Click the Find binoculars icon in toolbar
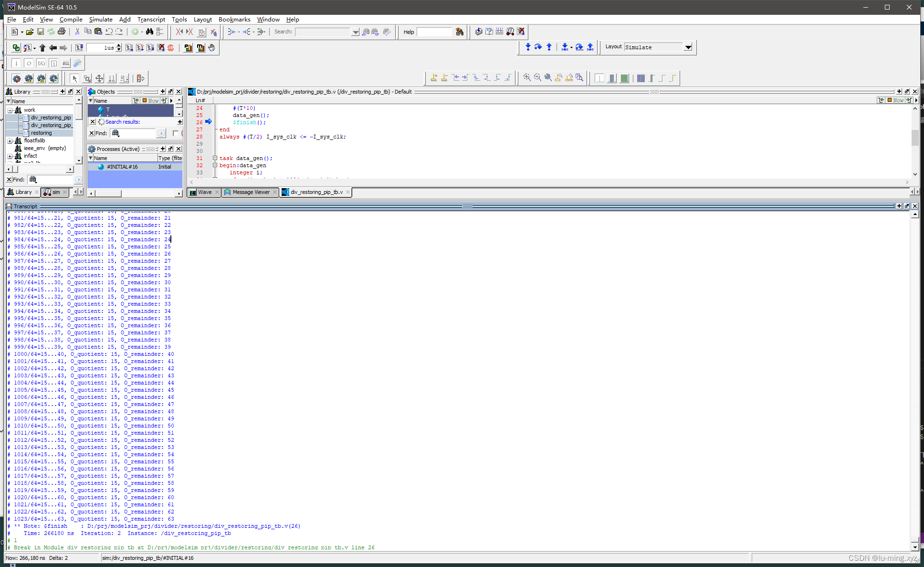The width and height of the screenshot is (924, 567). click(x=149, y=32)
